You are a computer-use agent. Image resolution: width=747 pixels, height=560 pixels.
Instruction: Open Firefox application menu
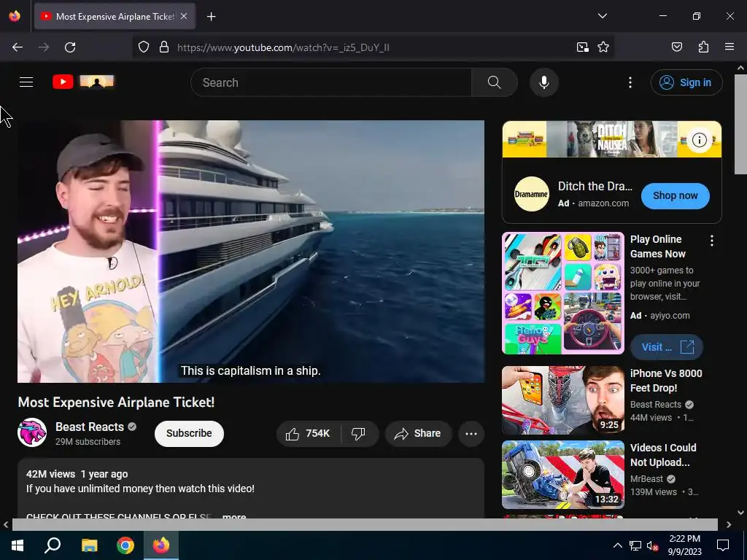(729, 47)
